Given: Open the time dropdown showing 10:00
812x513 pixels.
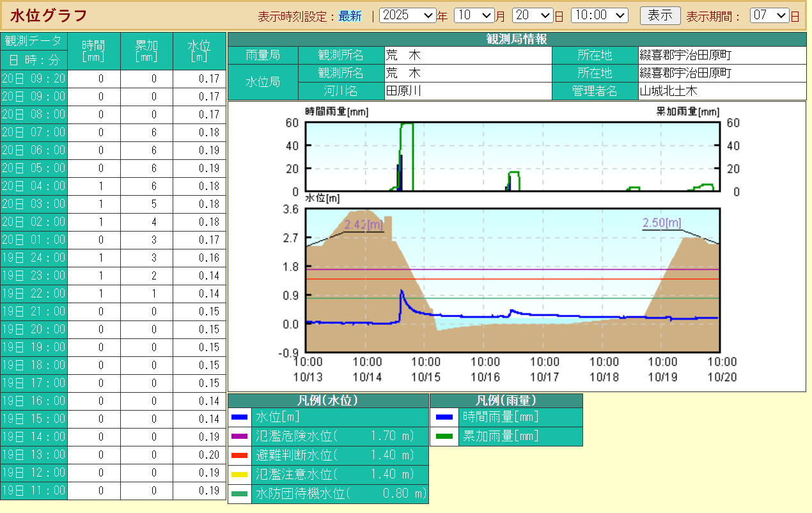Looking at the screenshot, I should click(599, 15).
